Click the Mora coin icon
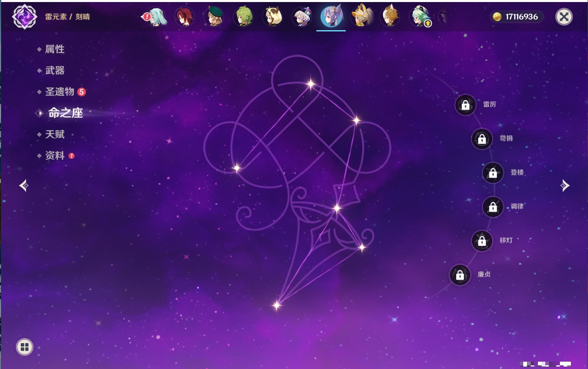588x369 pixels. pyautogui.click(x=497, y=17)
